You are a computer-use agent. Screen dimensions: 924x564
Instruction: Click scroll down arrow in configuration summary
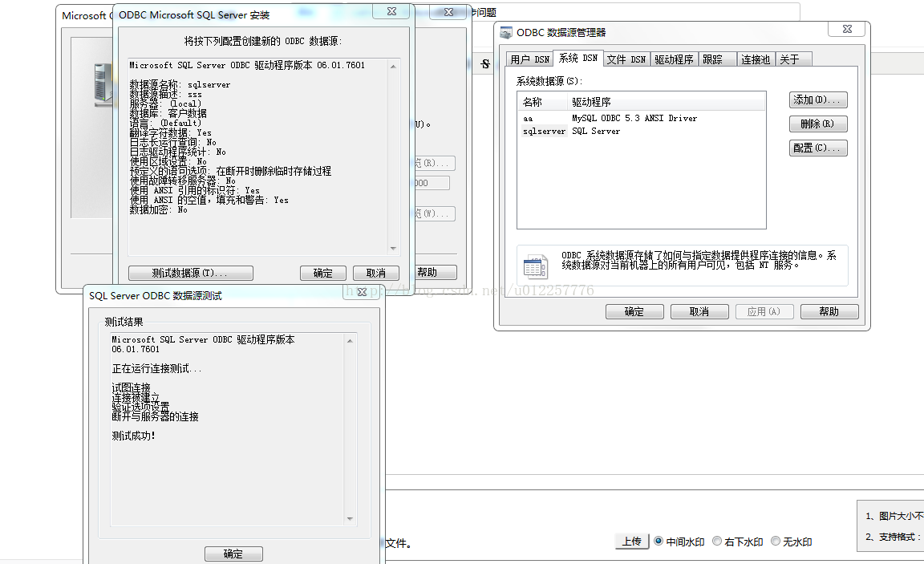[x=393, y=249]
